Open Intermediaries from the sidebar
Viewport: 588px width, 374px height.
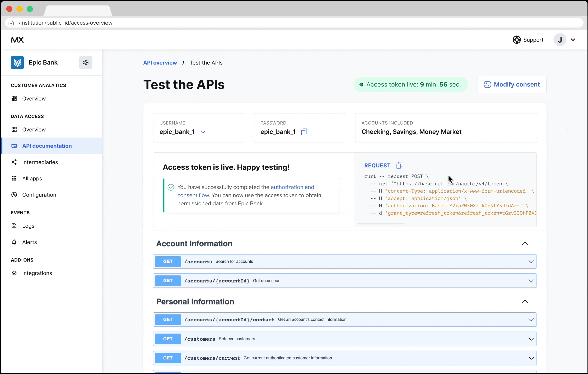[40, 162]
